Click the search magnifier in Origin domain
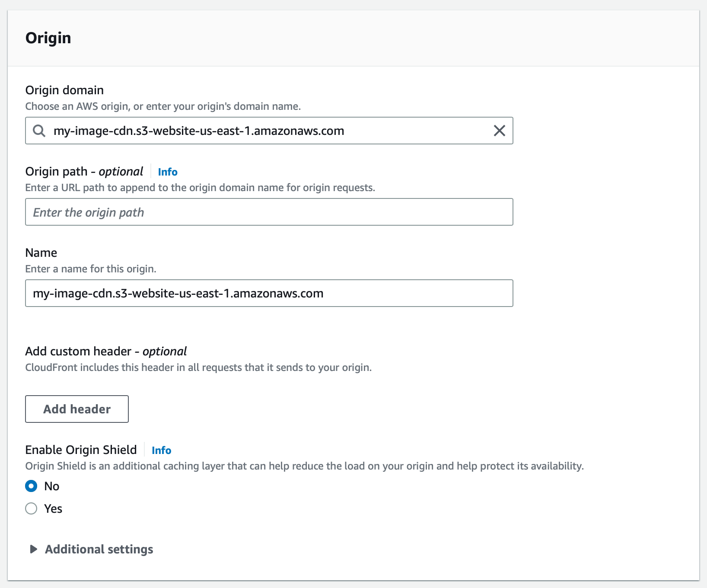 click(39, 131)
